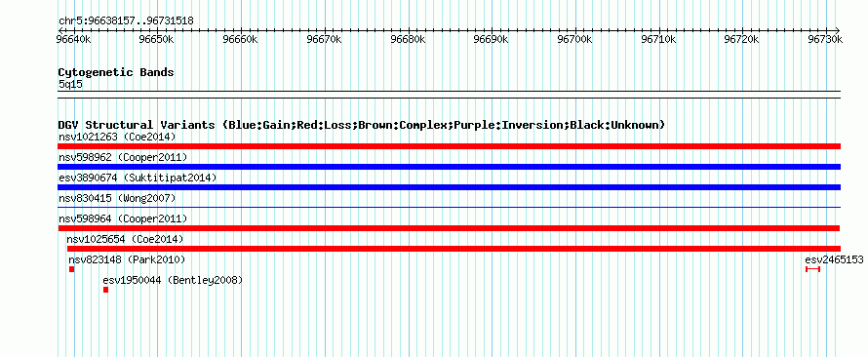Click the 96700k ruler tick label
This screenshot has height=357, width=868.
(575, 39)
